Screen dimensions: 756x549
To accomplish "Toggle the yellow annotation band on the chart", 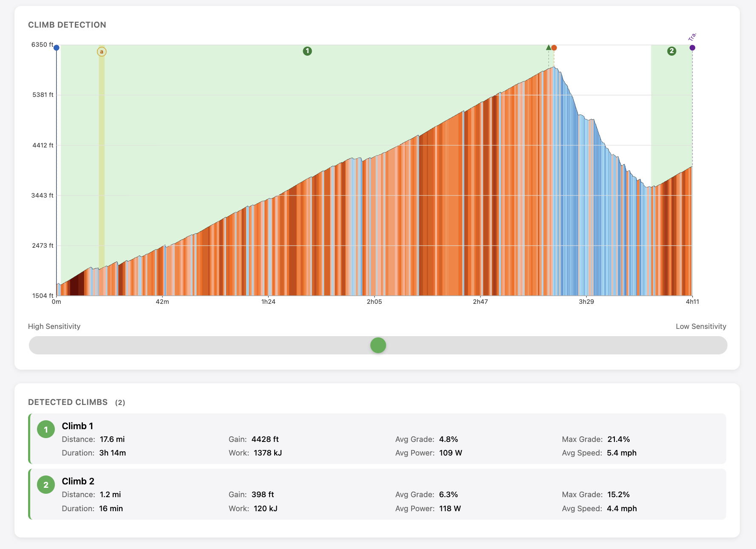I will click(x=102, y=170).
